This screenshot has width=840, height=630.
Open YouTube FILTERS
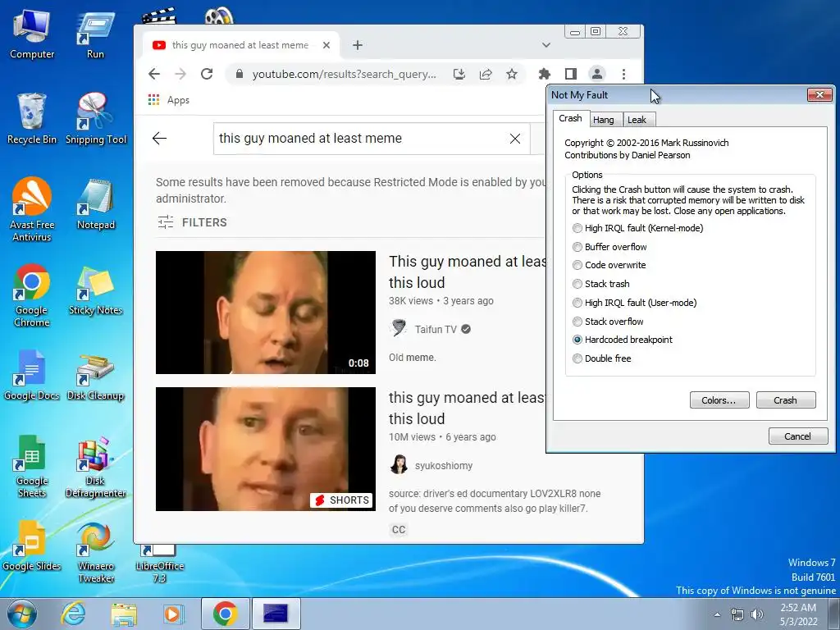point(192,222)
